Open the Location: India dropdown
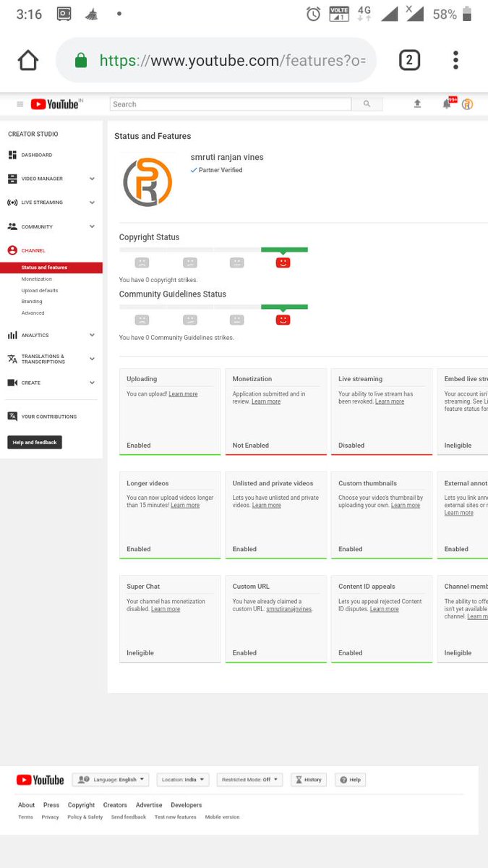 (183, 780)
